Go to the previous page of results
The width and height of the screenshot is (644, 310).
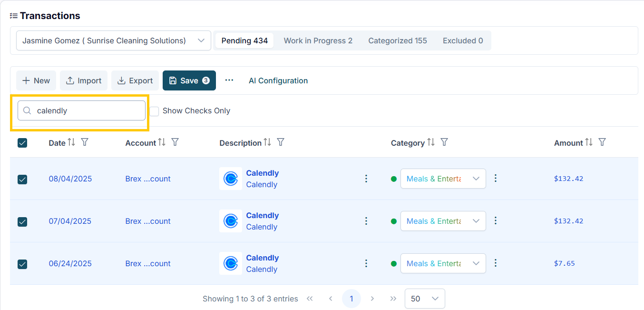point(331,299)
